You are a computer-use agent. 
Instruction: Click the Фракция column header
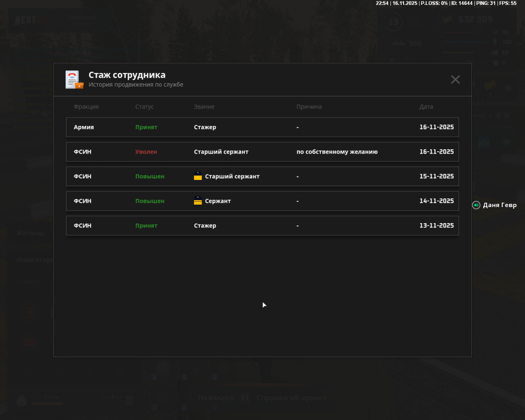[86, 107]
